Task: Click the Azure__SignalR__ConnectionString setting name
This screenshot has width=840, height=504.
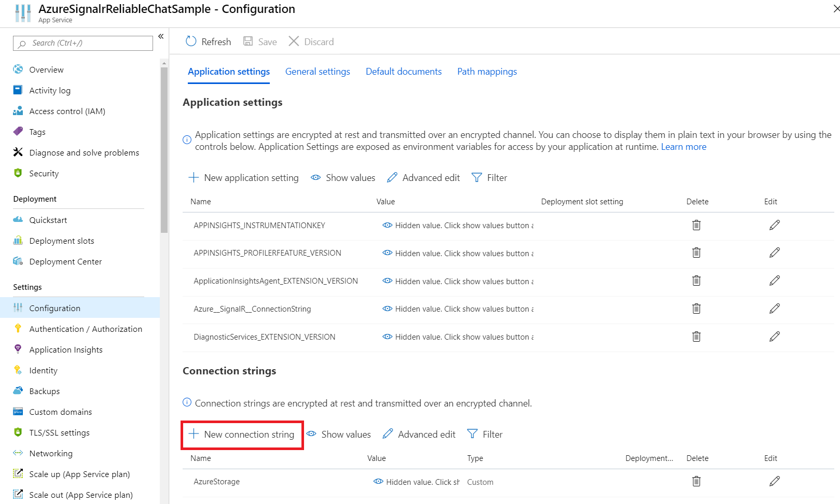Action: pyautogui.click(x=252, y=309)
